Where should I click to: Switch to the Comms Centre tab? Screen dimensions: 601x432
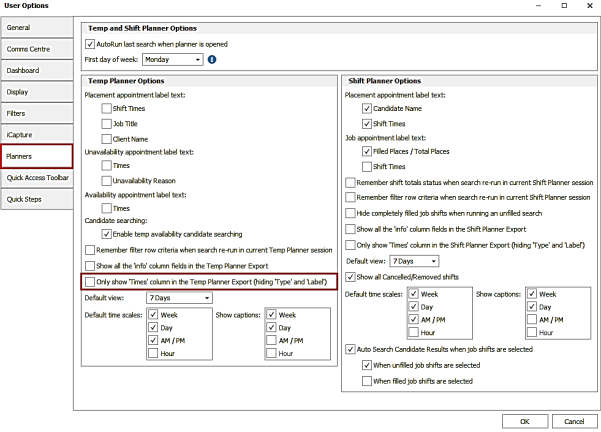pyautogui.click(x=37, y=49)
